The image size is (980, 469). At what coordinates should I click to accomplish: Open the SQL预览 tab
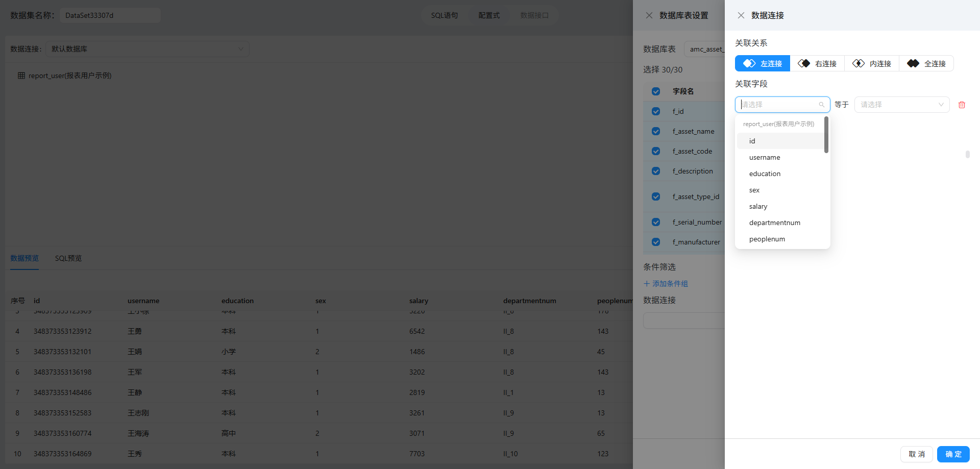click(68, 258)
